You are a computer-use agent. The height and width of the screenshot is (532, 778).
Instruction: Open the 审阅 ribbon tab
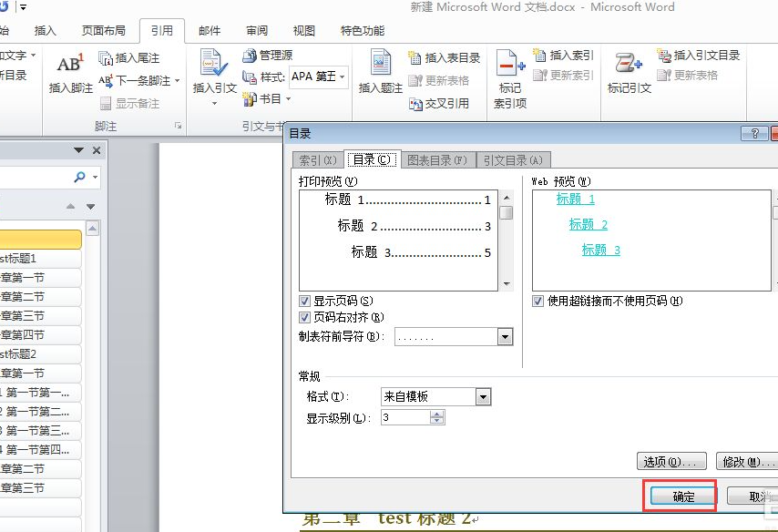pos(257,30)
